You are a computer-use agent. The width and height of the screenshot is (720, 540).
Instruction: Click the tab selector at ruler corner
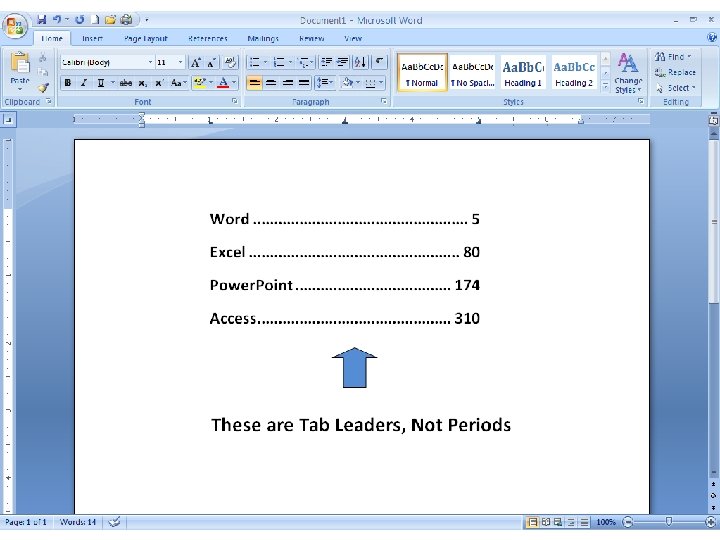point(8,120)
